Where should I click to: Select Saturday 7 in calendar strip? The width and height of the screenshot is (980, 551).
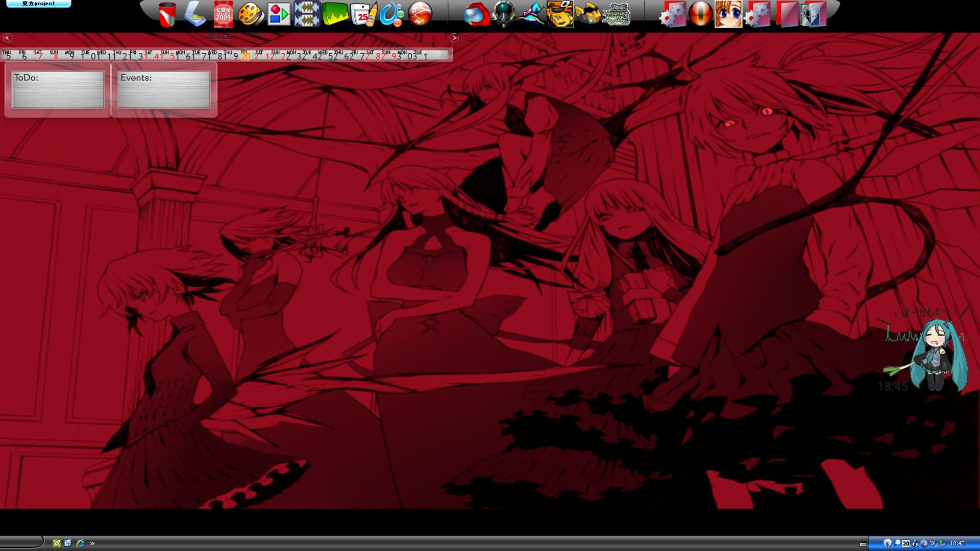pos(39,56)
